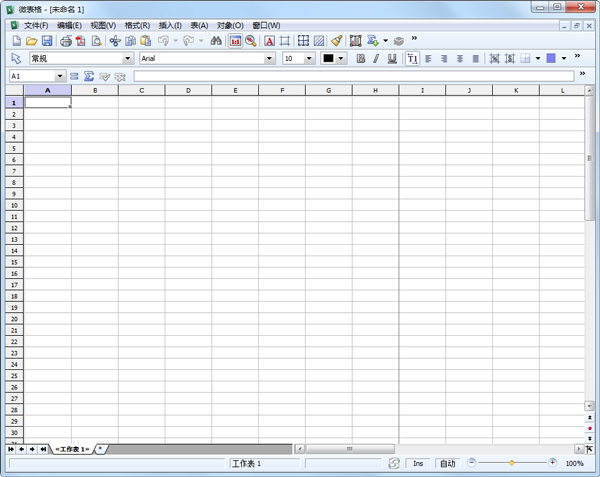Open the 文件(F) menu
Image resolution: width=600 pixels, height=477 pixels.
[x=36, y=25]
